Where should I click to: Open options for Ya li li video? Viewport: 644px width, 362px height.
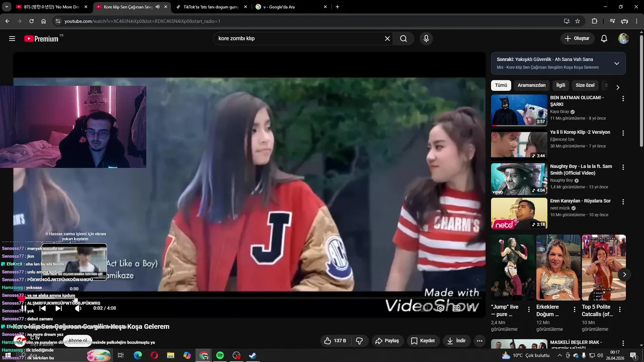click(623, 133)
